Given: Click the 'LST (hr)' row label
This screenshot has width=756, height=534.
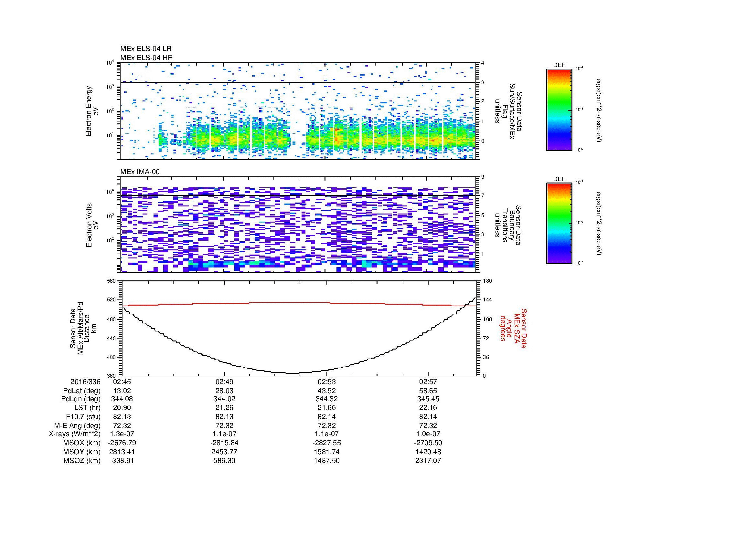Looking at the screenshot, I should pyautogui.click(x=87, y=408).
